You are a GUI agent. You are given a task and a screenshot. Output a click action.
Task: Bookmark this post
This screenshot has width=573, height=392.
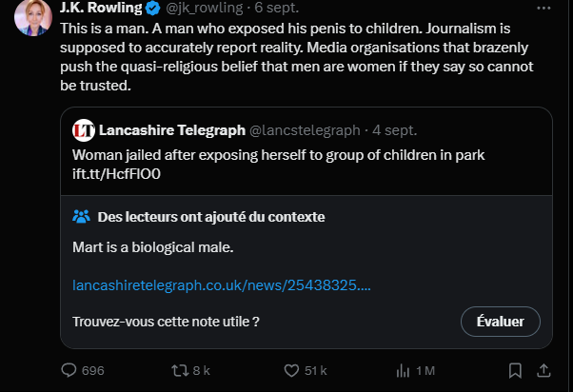[x=515, y=370]
